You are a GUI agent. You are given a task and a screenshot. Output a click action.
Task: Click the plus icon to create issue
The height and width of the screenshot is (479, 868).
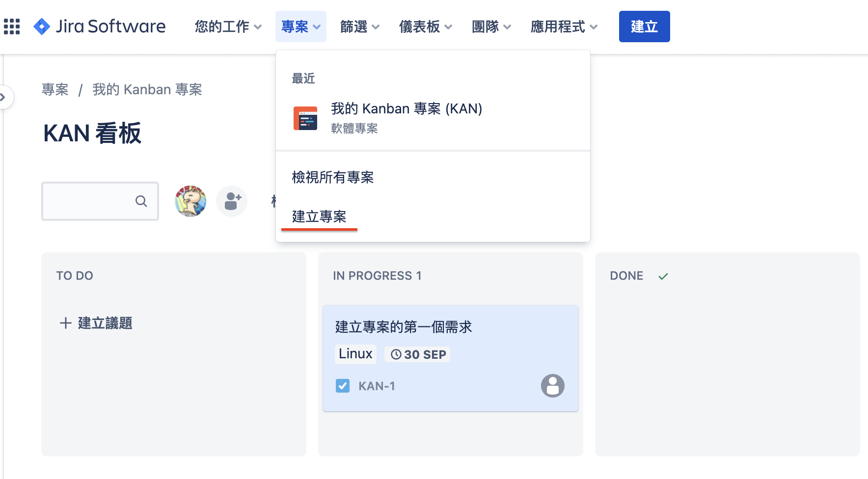tap(65, 323)
